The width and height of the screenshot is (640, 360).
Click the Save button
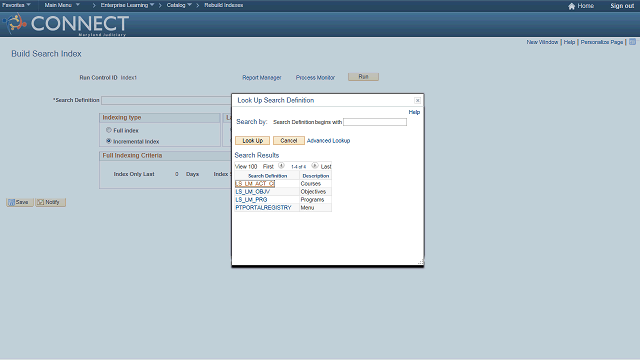[20, 202]
